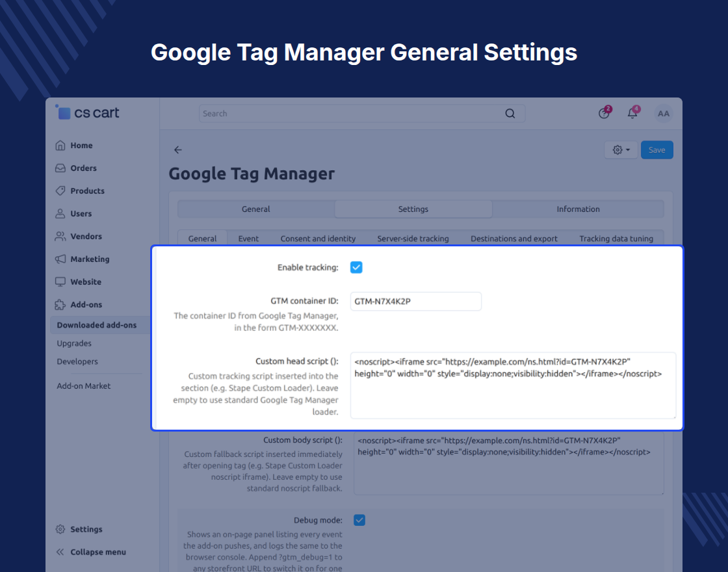The width and height of the screenshot is (728, 572).
Task: Click the Home house icon
Action: tap(60, 146)
